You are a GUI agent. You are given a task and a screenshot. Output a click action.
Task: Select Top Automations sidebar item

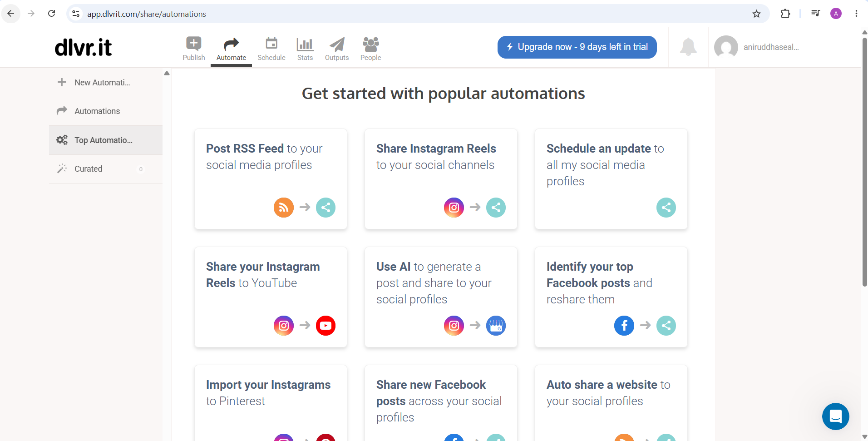pyautogui.click(x=106, y=140)
